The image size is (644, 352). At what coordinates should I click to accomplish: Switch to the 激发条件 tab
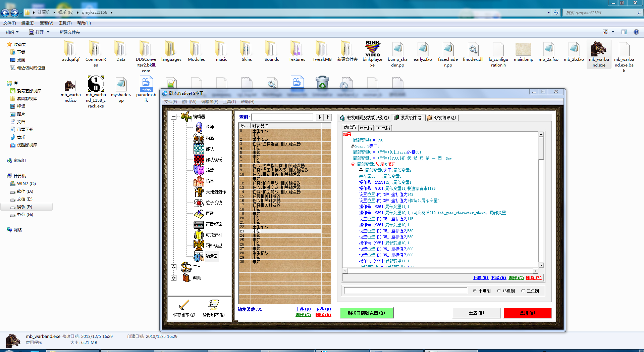[x=408, y=118]
